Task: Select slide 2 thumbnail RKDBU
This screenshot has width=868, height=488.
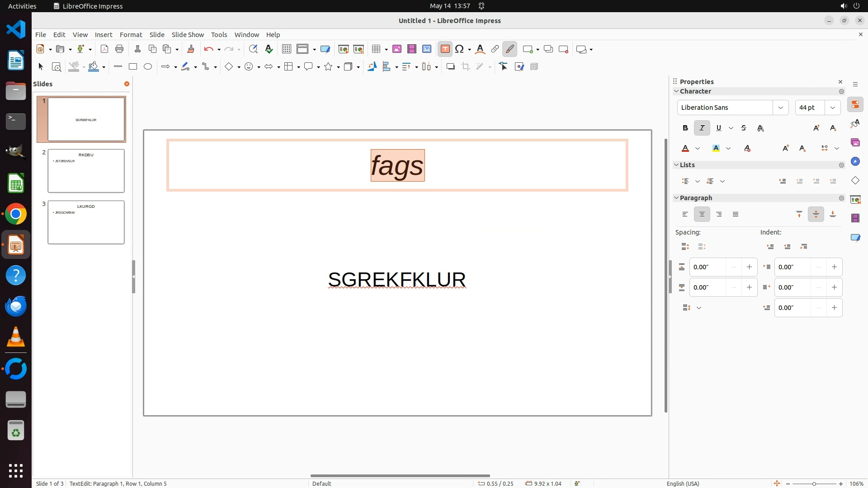Action: 86,171
